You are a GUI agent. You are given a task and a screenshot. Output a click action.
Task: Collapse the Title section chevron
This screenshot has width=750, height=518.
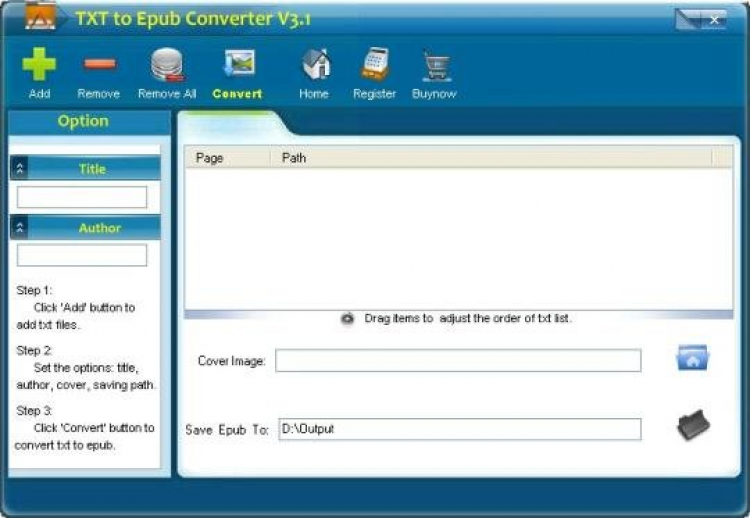point(20,168)
